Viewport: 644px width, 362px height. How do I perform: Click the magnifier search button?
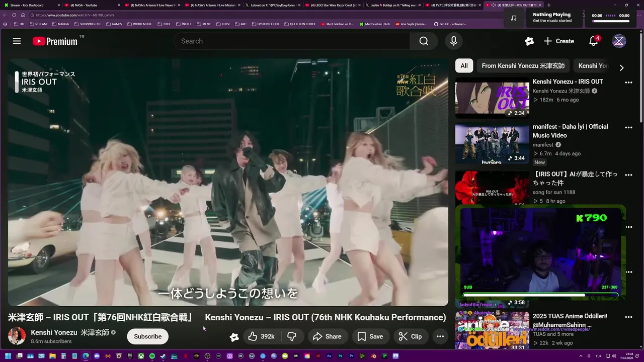(424, 41)
